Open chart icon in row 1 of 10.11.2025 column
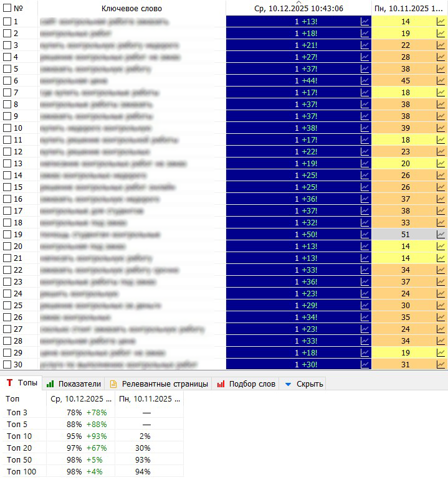This screenshot has width=448, height=480. click(x=441, y=22)
